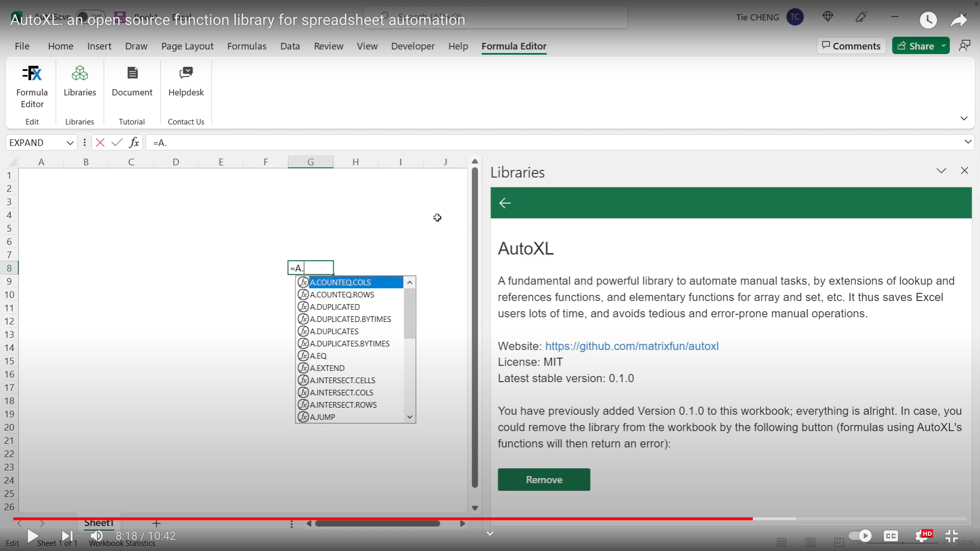This screenshot has width=980, height=551.
Task: Click the back arrow icon in Libraries
Action: [x=505, y=203]
